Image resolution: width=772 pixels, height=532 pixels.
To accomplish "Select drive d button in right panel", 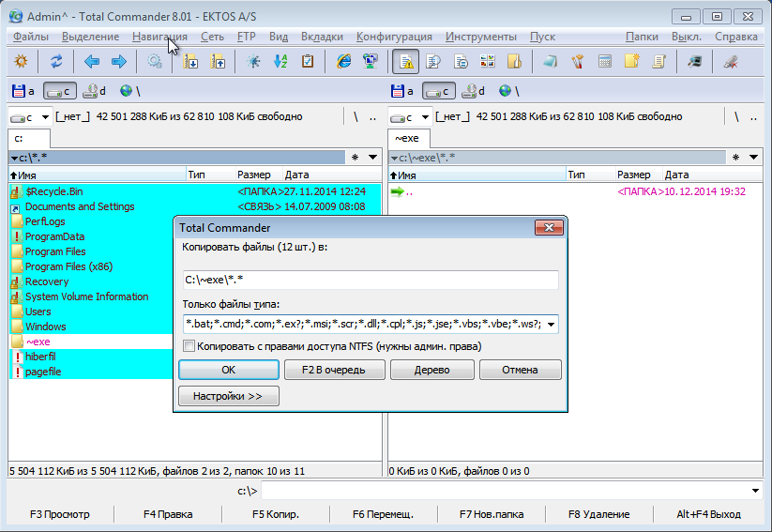I will [473, 91].
